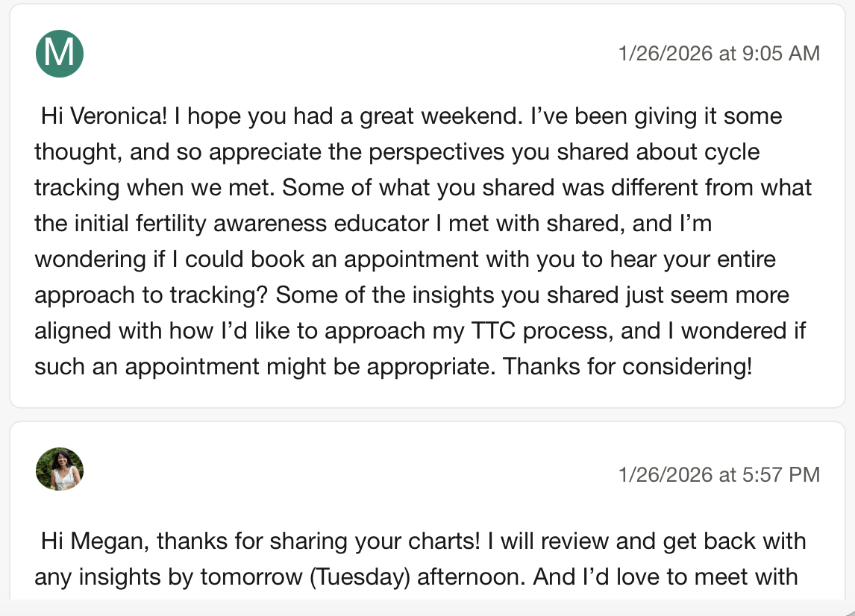Open Veronica's profile photo avatar
The image size is (855, 616).
click(x=60, y=469)
